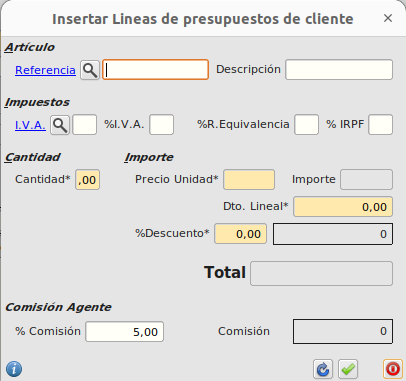Click the Comisión Agente heading

coord(58,307)
